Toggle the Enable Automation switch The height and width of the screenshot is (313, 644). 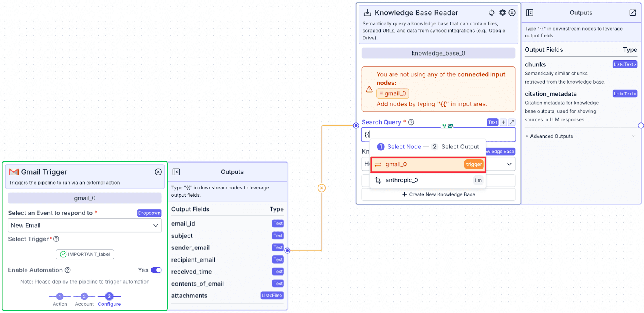click(156, 270)
